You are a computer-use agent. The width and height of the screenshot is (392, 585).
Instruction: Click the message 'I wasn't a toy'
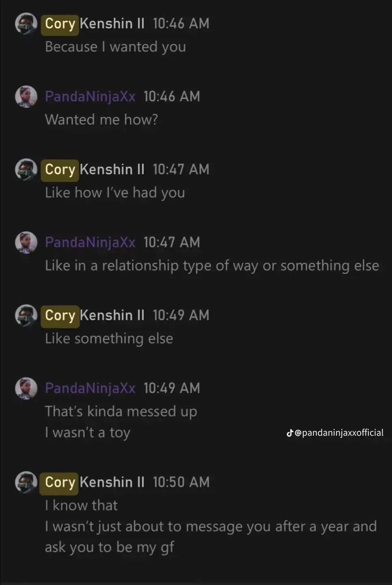coord(87,432)
